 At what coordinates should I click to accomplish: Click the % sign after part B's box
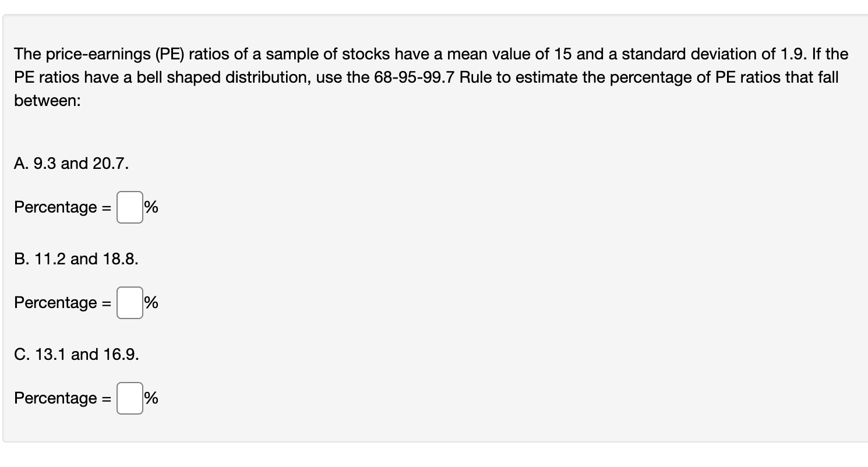point(150,303)
